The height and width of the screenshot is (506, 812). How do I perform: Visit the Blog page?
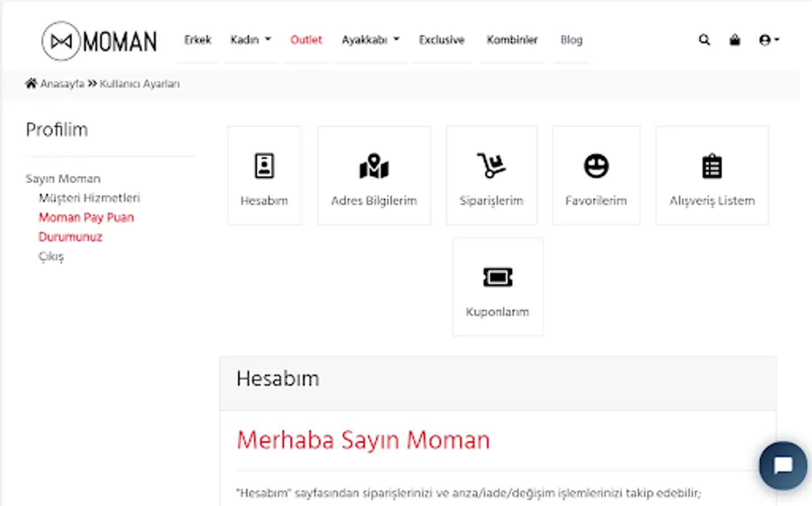pos(571,40)
